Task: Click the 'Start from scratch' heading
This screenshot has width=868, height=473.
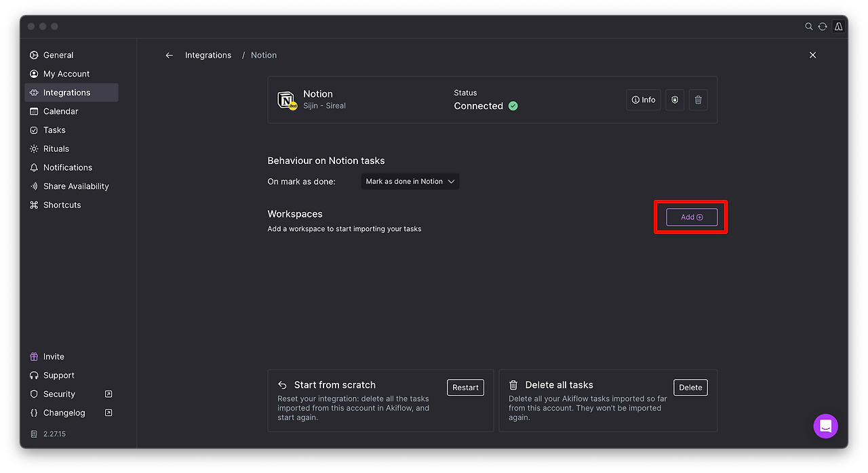Action: pos(335,385)
